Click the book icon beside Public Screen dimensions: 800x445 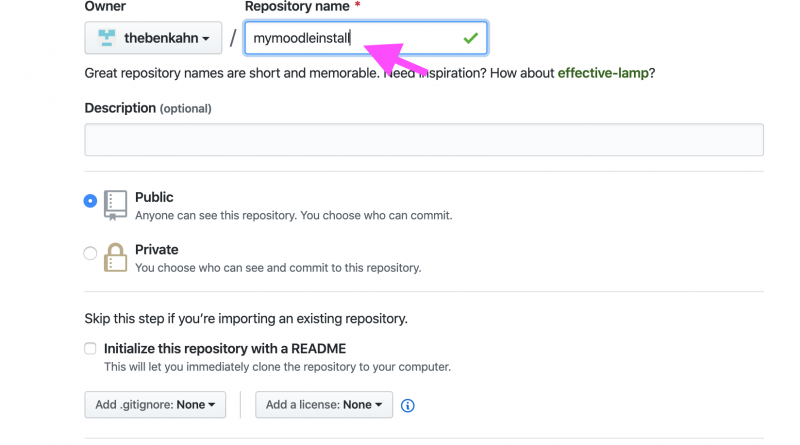(115, 205)
